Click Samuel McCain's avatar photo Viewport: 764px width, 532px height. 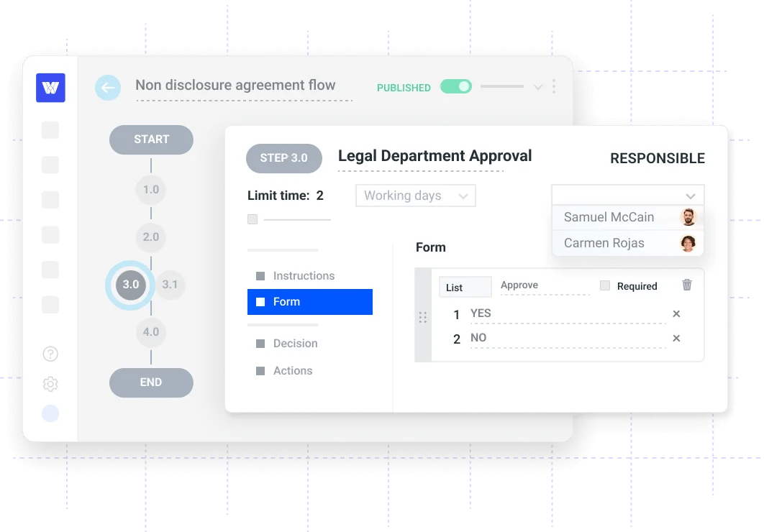pos(688,217)
